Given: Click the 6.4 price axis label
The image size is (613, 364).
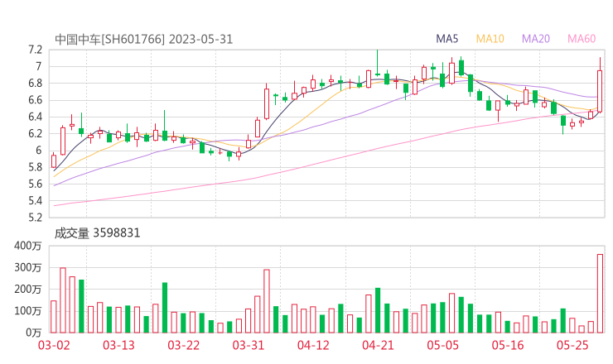Looking at the screenshot, I should 35,117.
